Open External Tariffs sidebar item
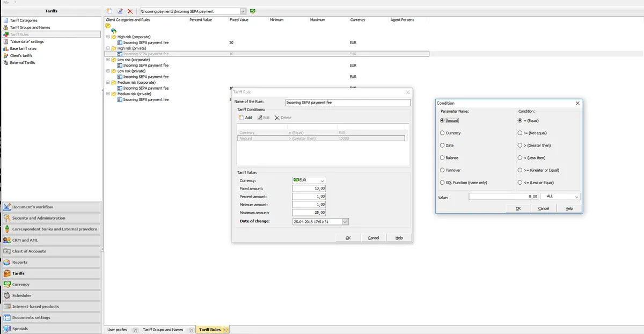Image resolution: width=644 pixels, height=334 pixels. click(22, 62)
